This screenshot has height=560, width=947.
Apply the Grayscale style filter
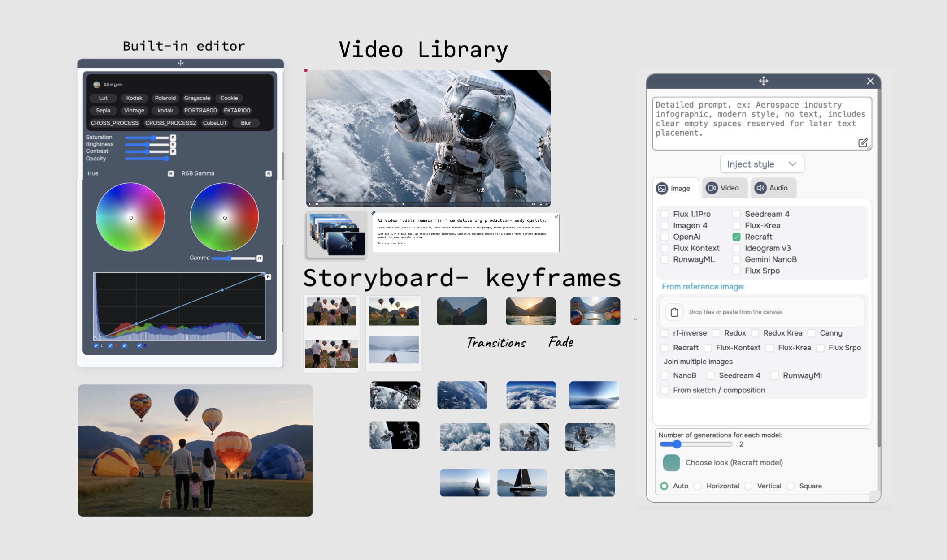(197, 98)
